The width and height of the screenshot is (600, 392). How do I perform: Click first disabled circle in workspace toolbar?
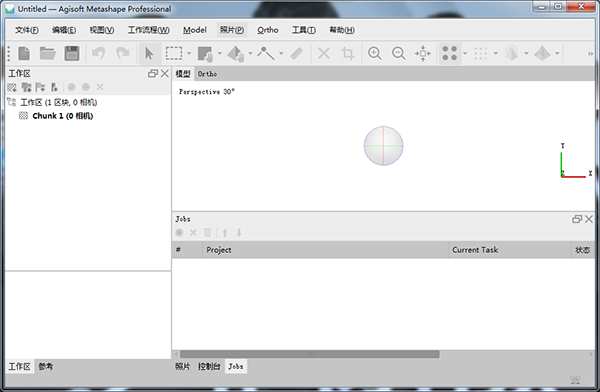pyautogui.click(x=72, y=87)
